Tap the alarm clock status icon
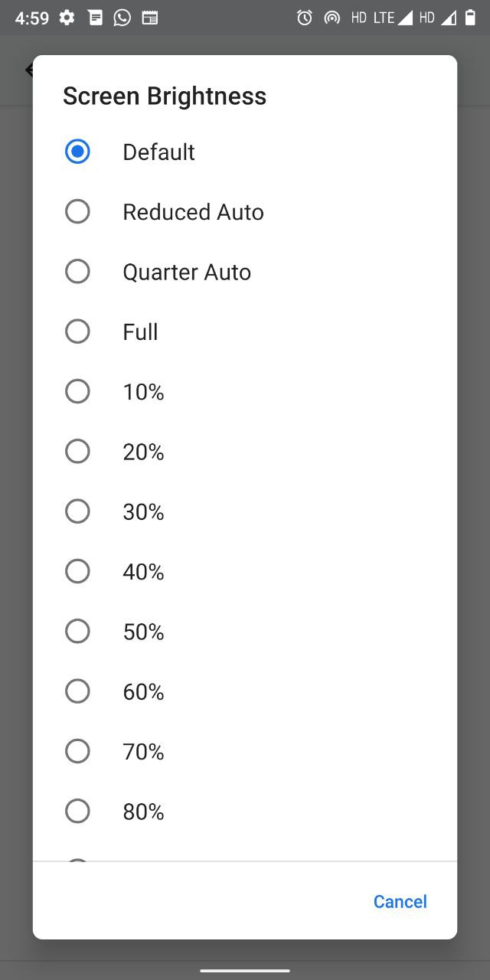Viewport: 490px width, 980px height. pyautogui.click(x=305, y=18)
